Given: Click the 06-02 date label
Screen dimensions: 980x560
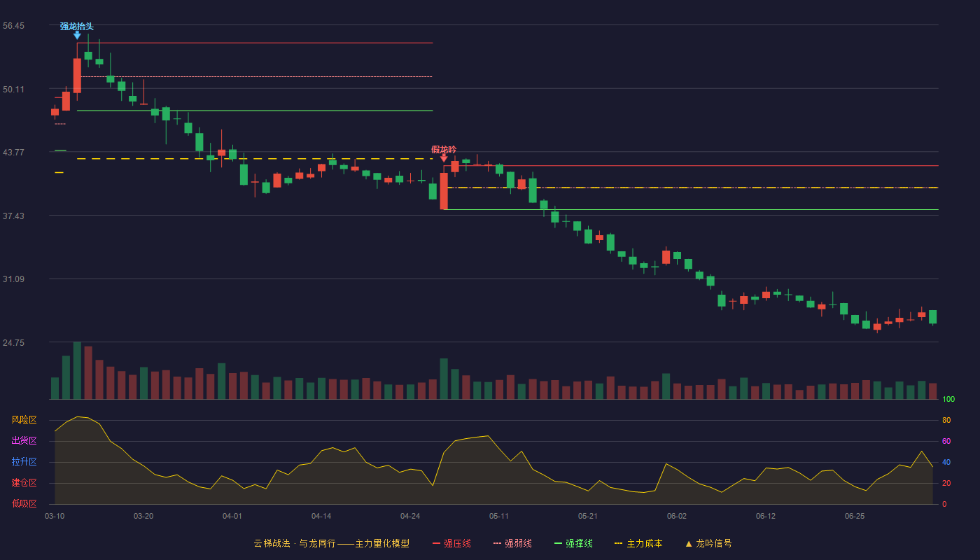Looking at the screenshot, I should [x=677, y=516].
